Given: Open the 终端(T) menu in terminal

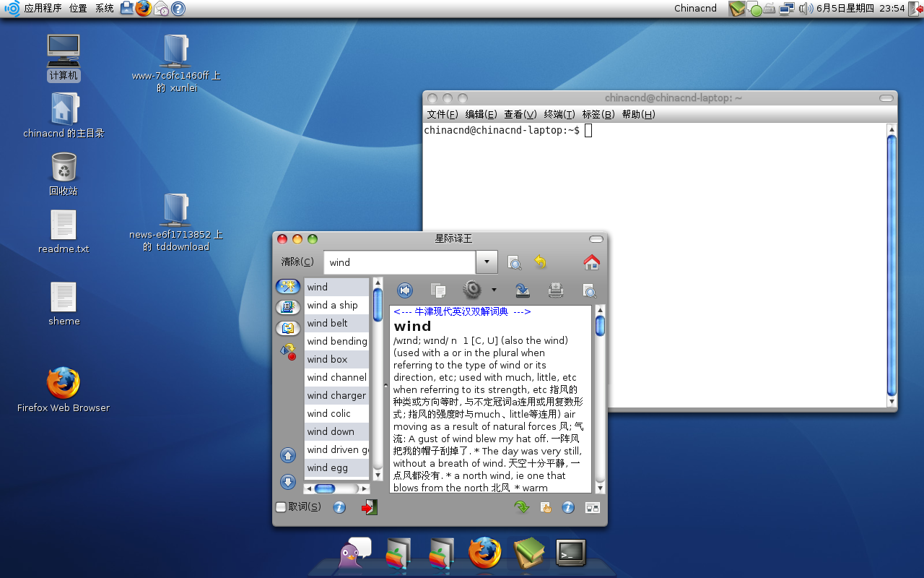Looking at the screenshot, I should click(x=559, y=114).
